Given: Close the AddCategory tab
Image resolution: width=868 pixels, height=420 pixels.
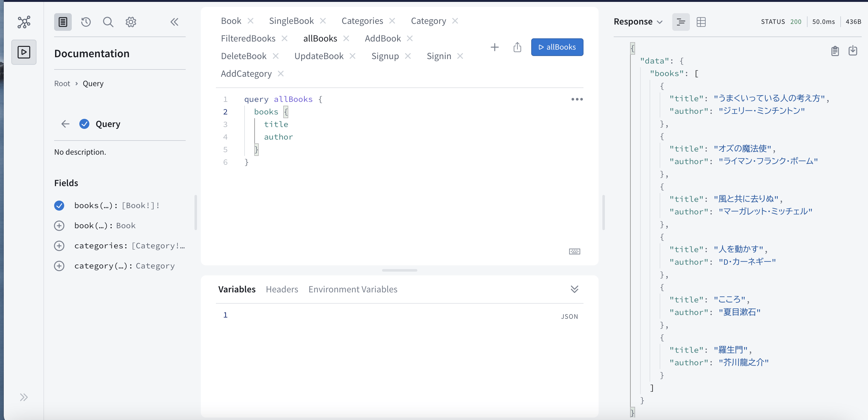Looking at the screenshot, I should click(281, 73).
